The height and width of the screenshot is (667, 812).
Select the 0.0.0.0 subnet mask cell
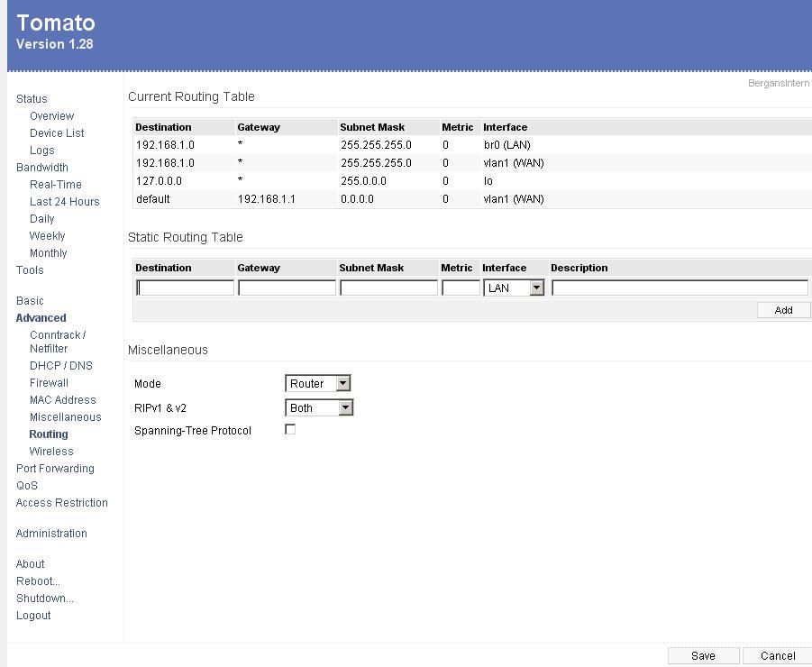(x=357, y=199)
